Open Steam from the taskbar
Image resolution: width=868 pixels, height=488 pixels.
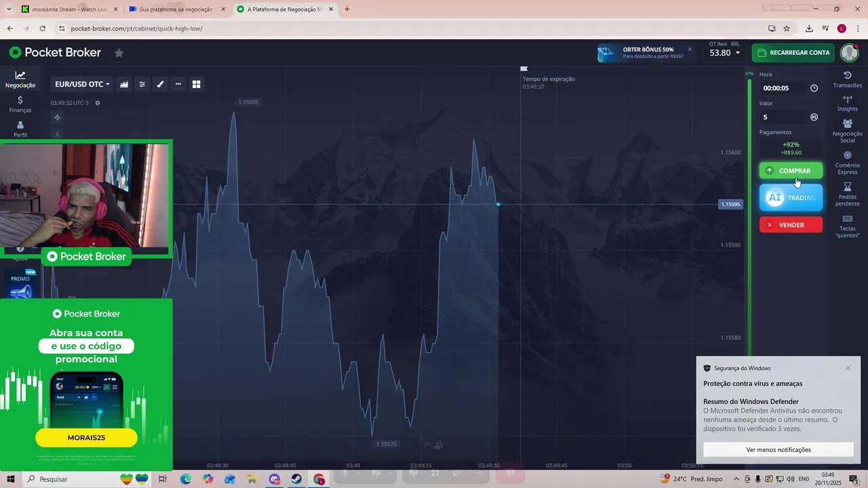point(296,479)
